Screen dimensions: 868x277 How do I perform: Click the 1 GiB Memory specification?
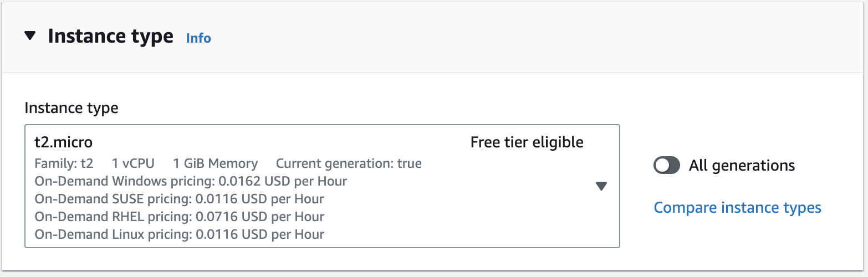coord(215,163)
